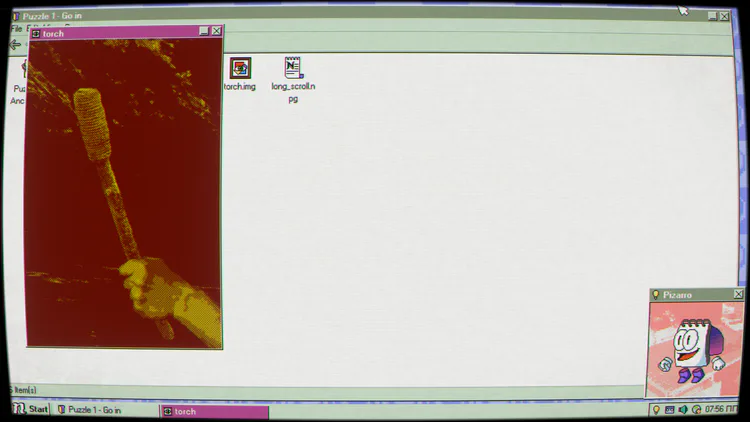750x422 pixels.
Task: Click the back arrow in Puzzle 1 window
Action: click(15, 45)
